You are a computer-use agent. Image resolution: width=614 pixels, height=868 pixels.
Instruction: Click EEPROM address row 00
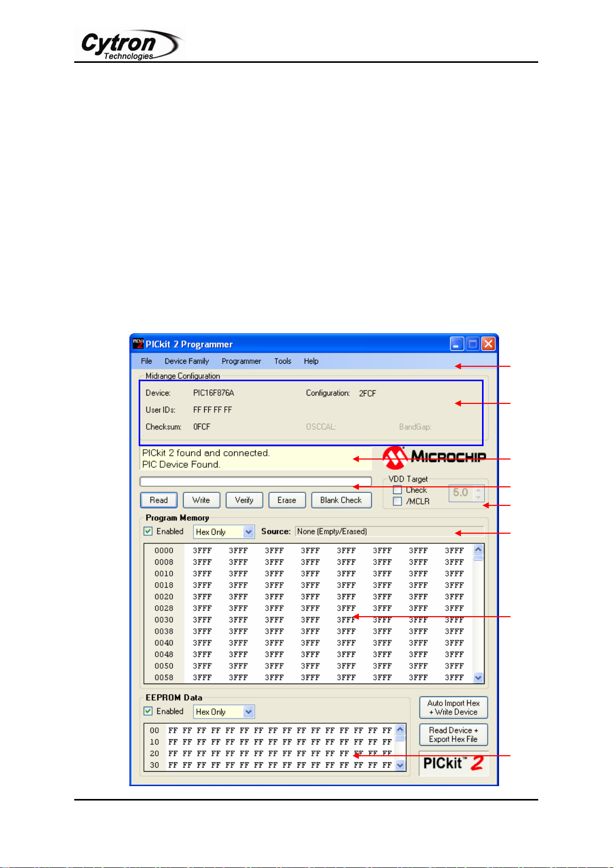click(x=155, y=730)
